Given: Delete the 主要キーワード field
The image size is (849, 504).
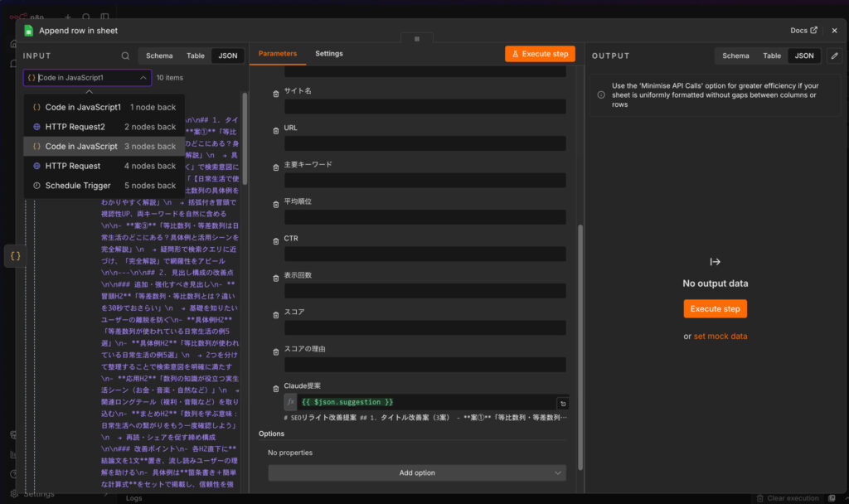Looking at the screenshot, I should click(275, 167).
